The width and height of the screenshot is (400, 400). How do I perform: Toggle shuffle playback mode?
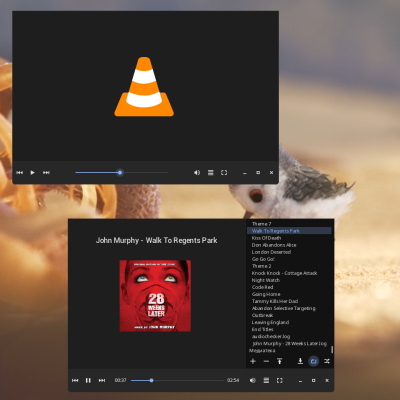327,361
